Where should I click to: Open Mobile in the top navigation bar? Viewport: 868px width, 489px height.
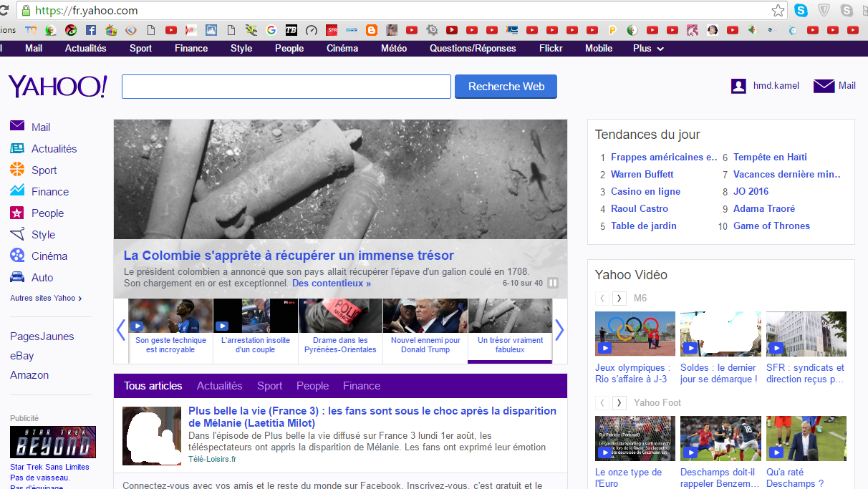click(599, 49)
